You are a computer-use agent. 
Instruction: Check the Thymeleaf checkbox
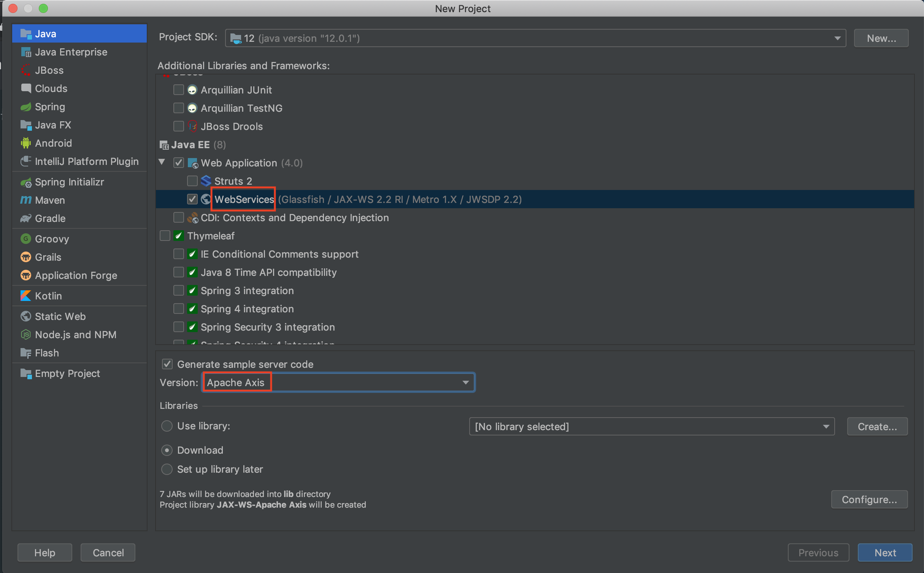pos(165,236)
